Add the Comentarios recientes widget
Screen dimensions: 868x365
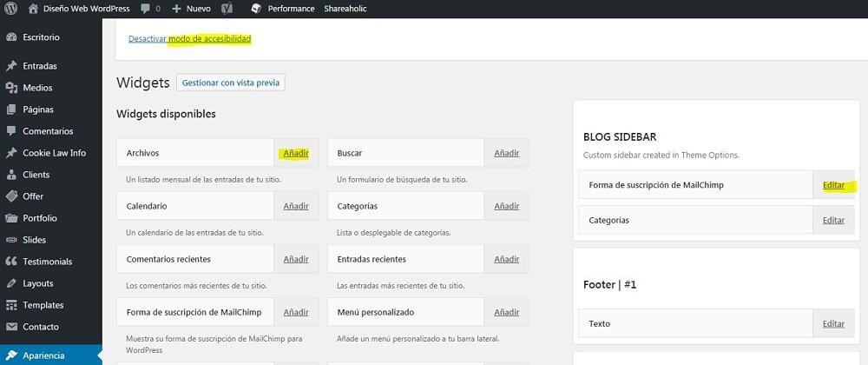[296, 259]
